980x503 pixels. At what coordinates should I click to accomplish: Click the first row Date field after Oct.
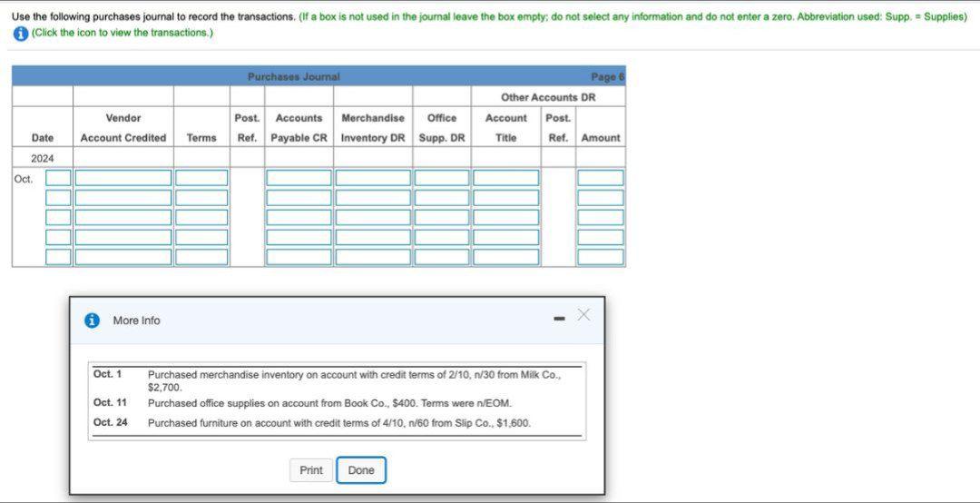coord(58,178)
